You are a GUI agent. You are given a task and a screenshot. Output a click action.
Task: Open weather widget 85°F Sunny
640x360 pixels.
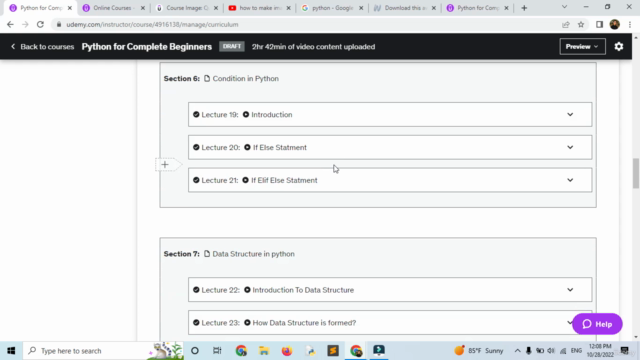point(479,351)
